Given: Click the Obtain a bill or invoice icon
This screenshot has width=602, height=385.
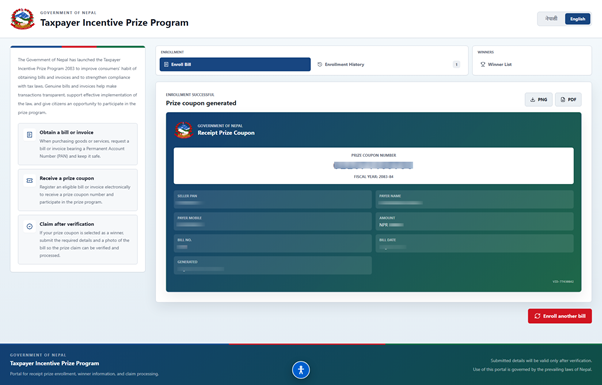Looking at the screenshot, I should (x=30, y=135).
